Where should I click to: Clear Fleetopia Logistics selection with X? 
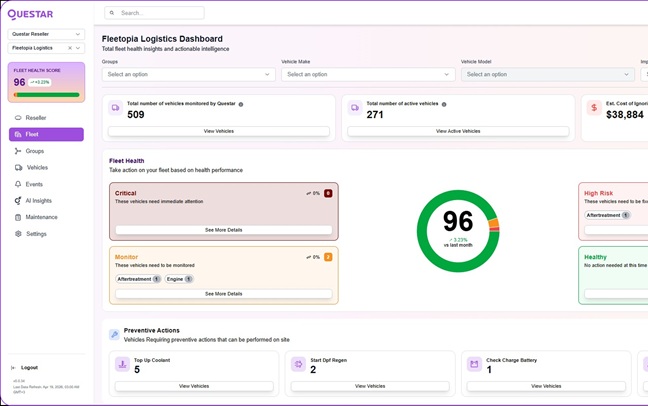(x=70, y=48)
